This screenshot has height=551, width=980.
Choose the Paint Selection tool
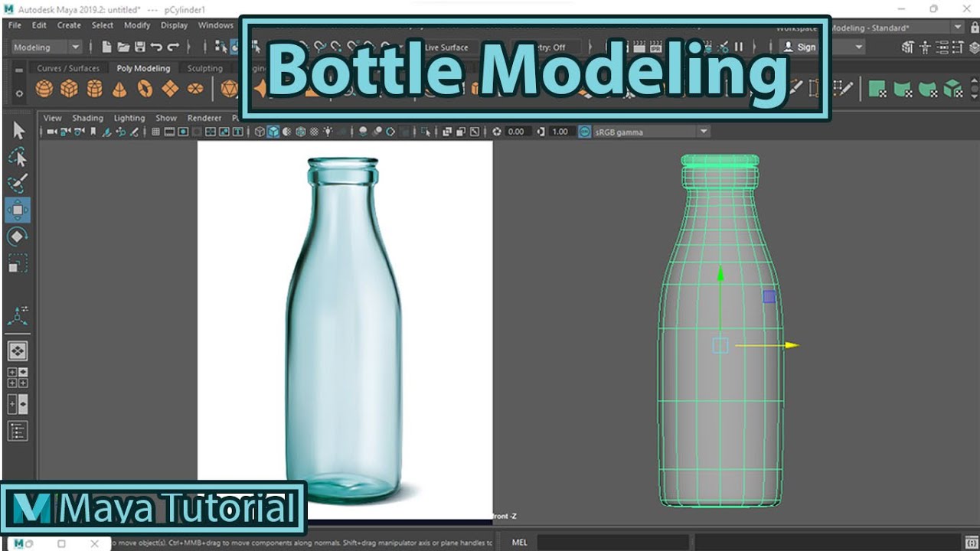pyautogui.click(x=18, y=184)
